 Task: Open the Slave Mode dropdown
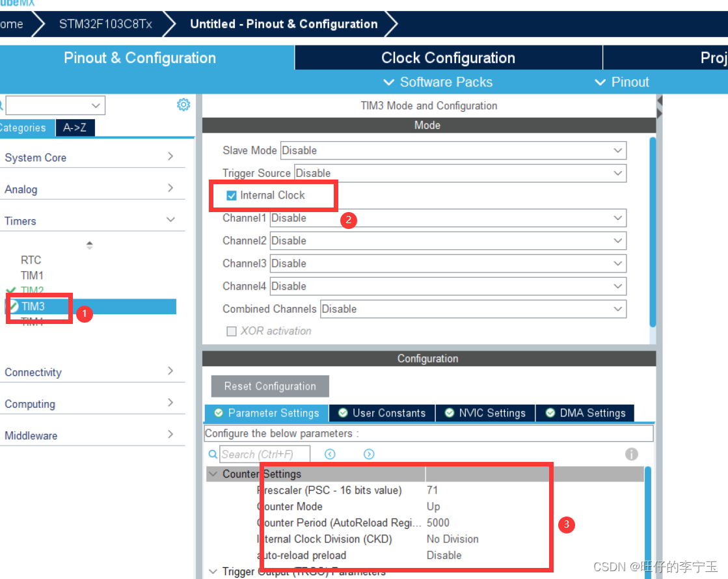click(453, 150)
